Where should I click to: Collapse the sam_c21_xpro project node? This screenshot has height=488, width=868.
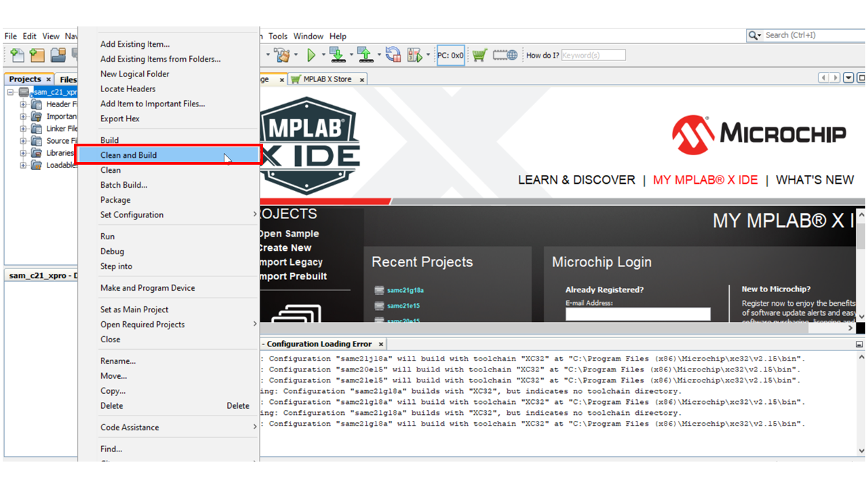pos(11,92)
